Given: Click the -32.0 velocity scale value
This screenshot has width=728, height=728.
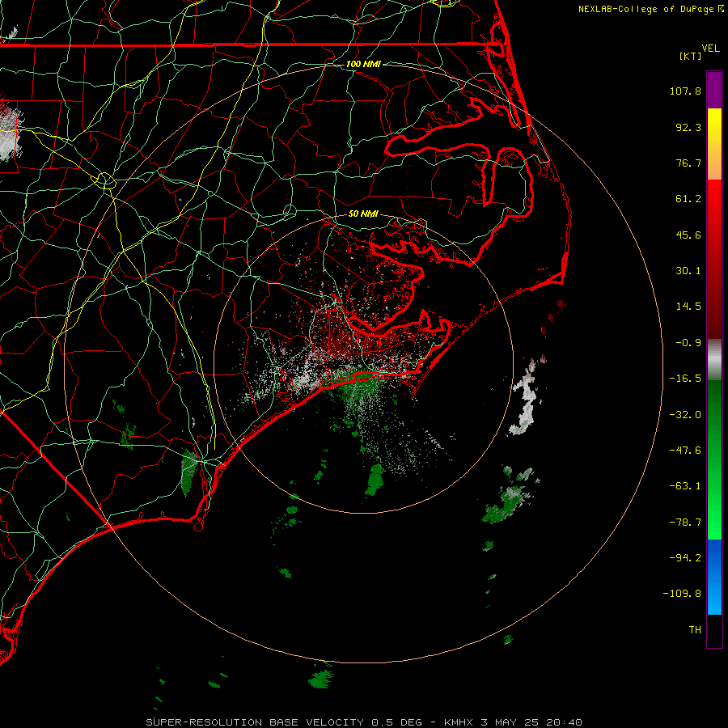Looking at the screenshot, I should pyautogui.click(x=685, y=415).
